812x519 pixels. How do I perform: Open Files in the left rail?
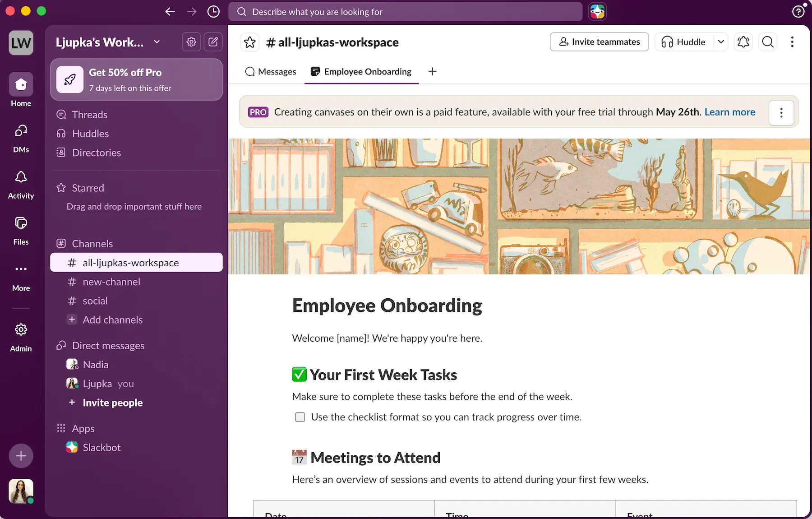[21, 231]
